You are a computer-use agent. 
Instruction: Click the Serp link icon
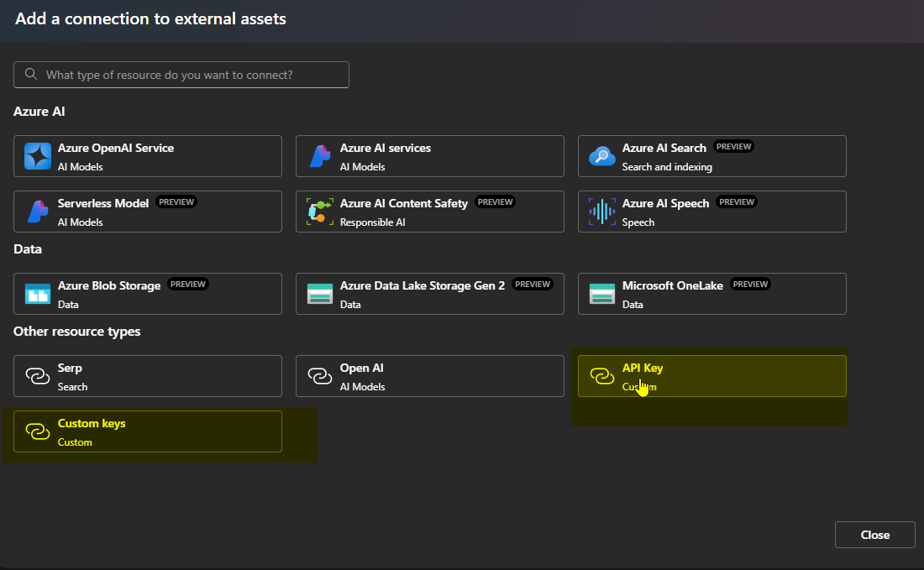pyautogui.click(x=38, y=376)
